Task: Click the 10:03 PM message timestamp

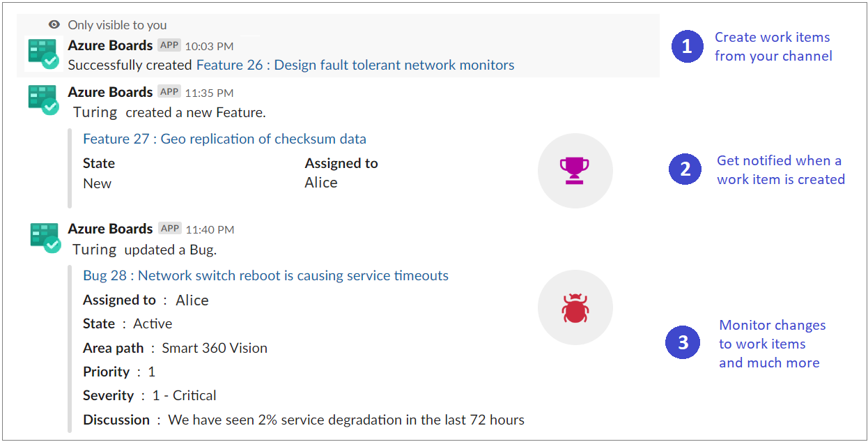Action: point(209,46)
